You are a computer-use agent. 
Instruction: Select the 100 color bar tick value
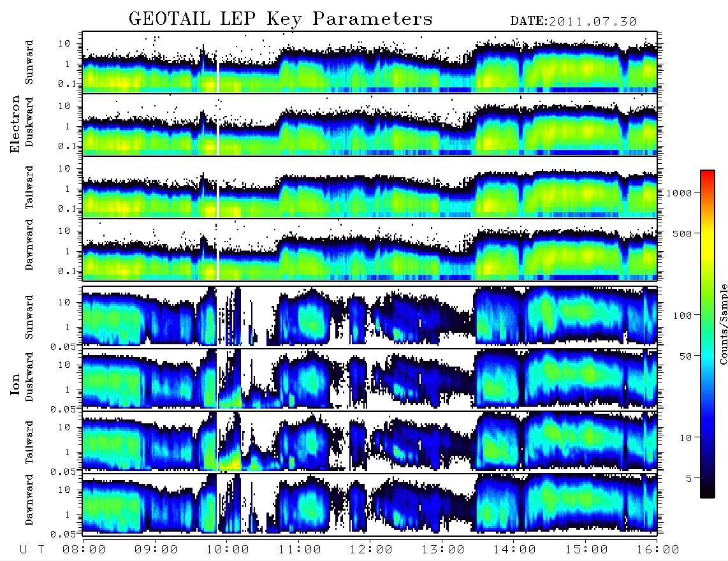(x=683, y=316)
